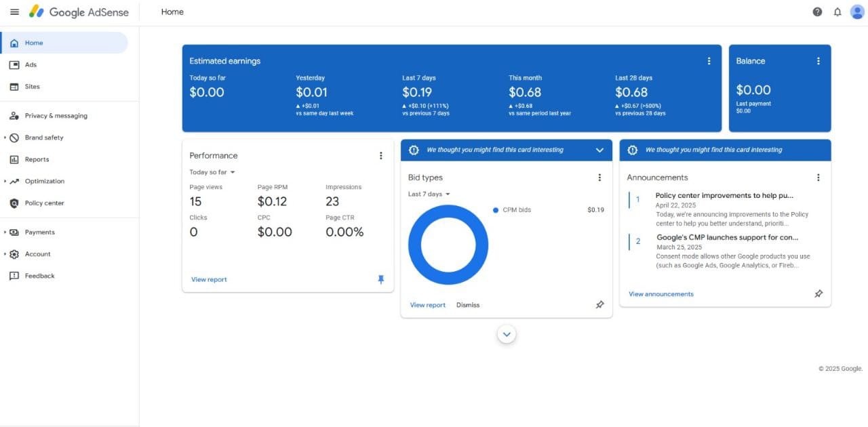Open Bid types card three-dot menu

(x=599, y=178)
